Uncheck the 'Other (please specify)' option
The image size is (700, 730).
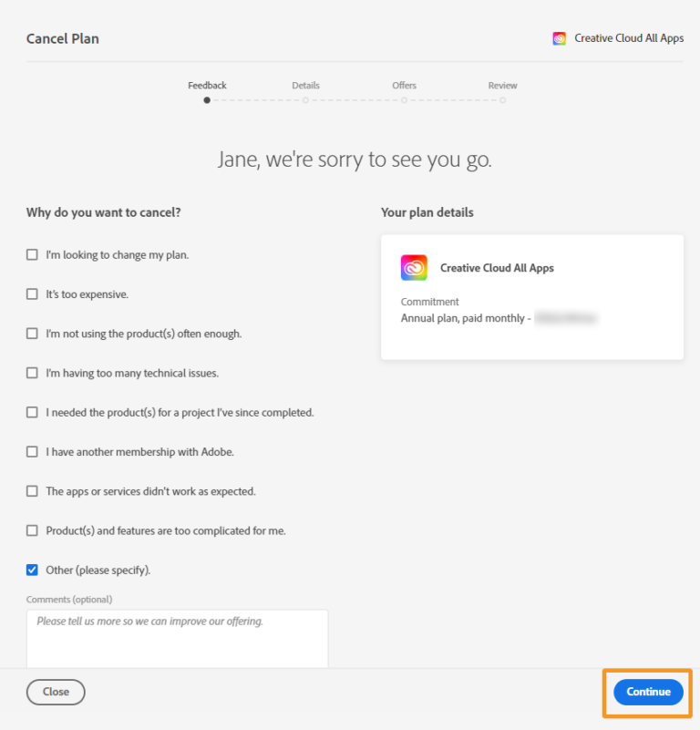coord(32,570)
